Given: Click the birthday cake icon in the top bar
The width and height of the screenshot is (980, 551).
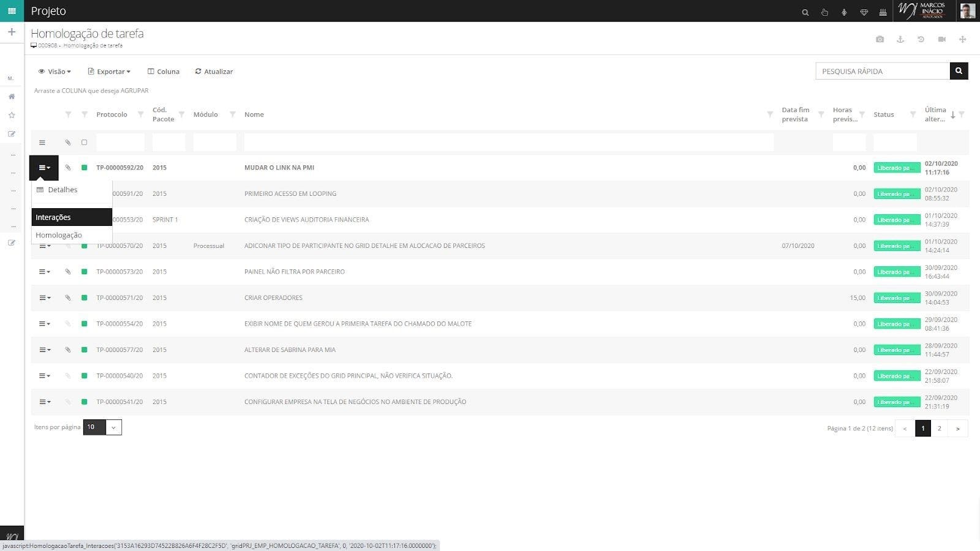Looking at the screenshot, I should (x=883, y=12).
